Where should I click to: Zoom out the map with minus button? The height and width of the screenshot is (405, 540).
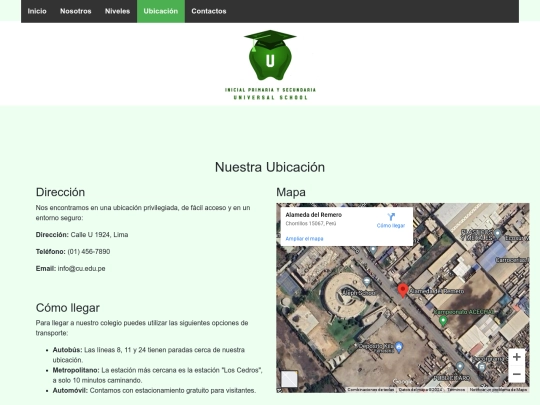click(517, 374)
